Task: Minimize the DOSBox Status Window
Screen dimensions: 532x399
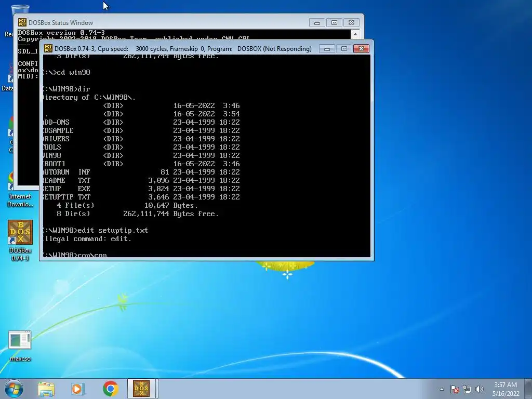Action: coord(317,23)
